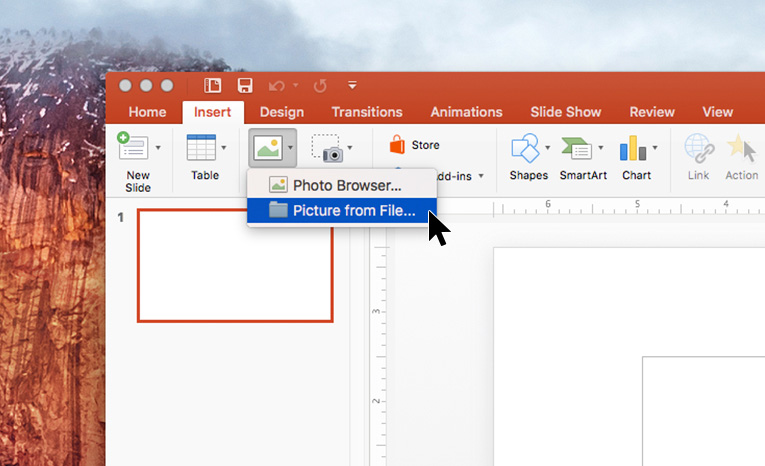Switch to the Home tab
Image resolution: width=765 pixels, height=466 pixels.
coord(147,112)
